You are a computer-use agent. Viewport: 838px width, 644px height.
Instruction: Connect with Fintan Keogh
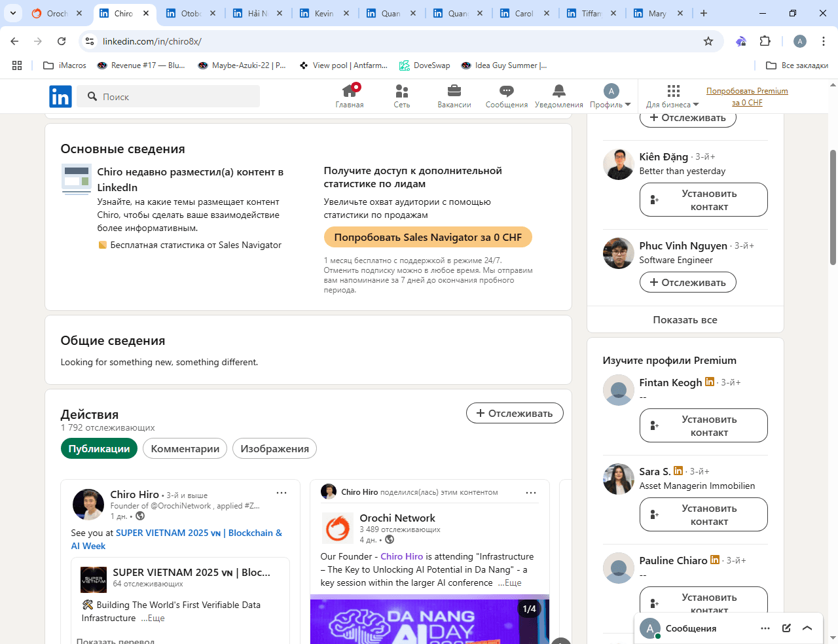coord(703,425)
